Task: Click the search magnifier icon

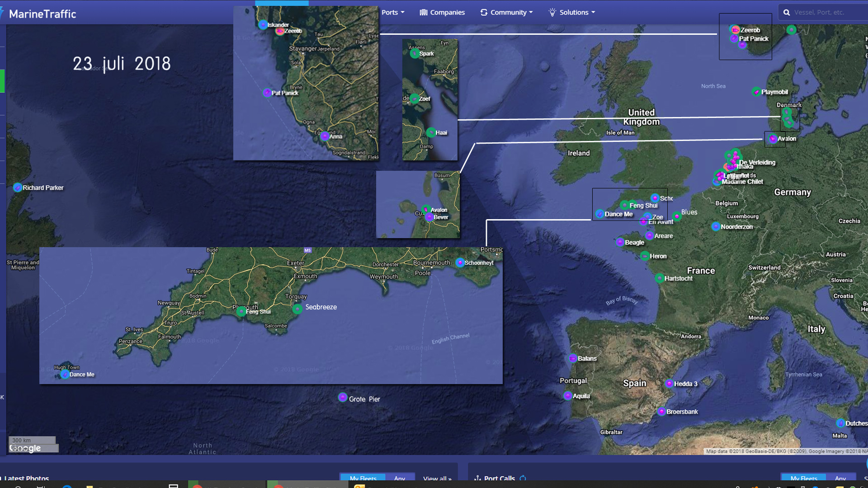Action: [787, 13]
